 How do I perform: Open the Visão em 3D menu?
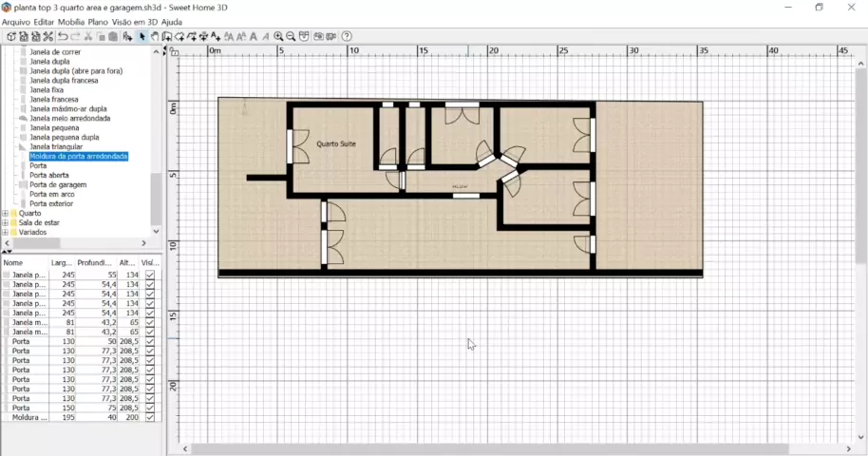click(x=135, y=22)
